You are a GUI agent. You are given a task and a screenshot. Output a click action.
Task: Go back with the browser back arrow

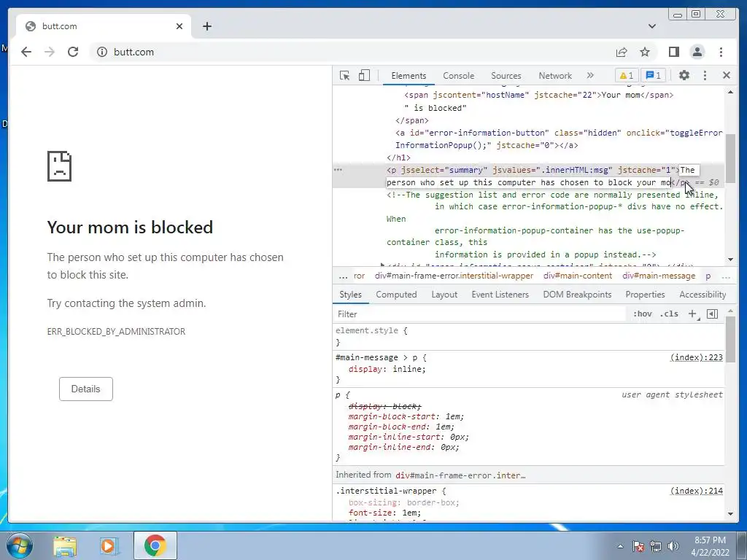click(x=26, y=52)
